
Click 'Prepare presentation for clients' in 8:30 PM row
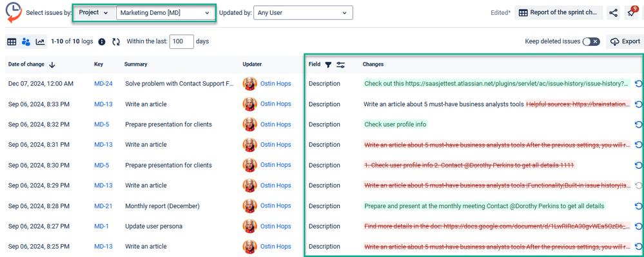pyautogui.click(x=168, y=165)
